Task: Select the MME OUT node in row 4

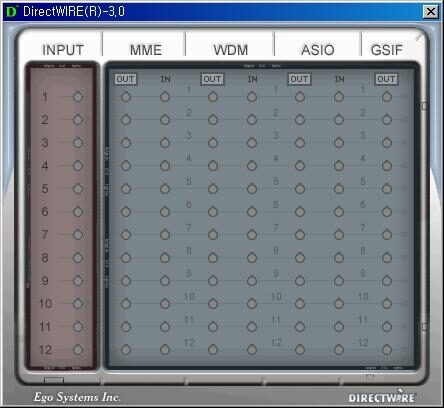Action: 126,166
